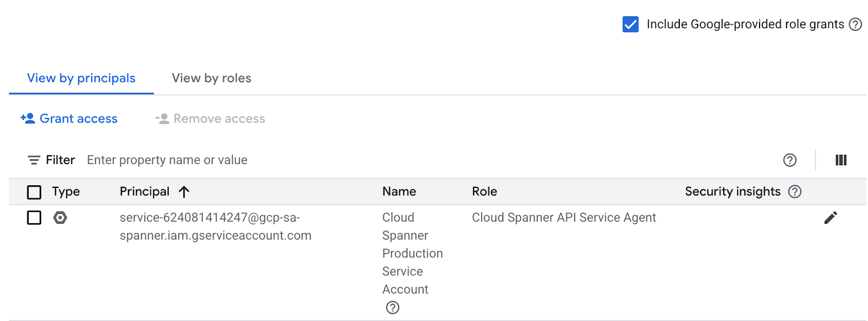Click Remove access button
This screenshot has height=321, width=868.
210,118
